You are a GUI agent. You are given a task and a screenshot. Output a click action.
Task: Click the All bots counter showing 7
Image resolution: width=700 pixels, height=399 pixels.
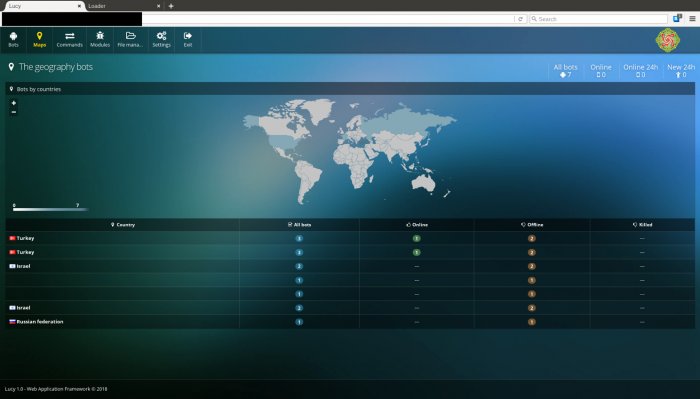[x=566, y=71]
